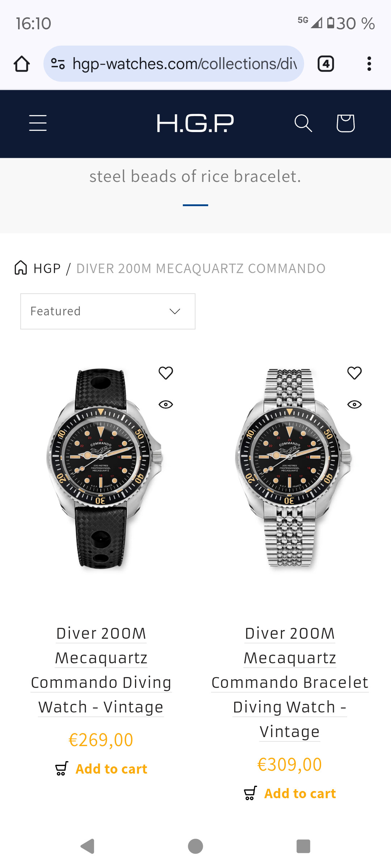Image resolution: width=391 pixels, height=868 pixels.
Task: Focus the browser URL address bar
Action: pos(184,64)
